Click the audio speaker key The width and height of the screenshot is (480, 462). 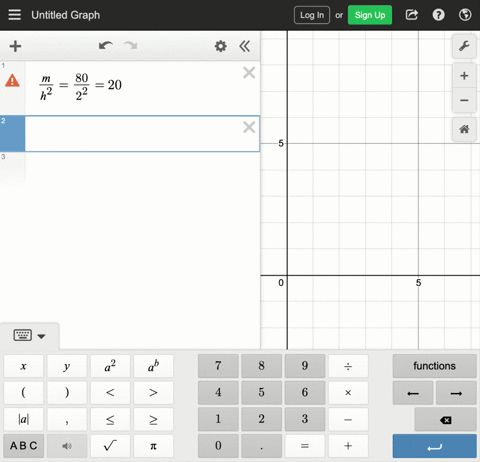(67, 446)
